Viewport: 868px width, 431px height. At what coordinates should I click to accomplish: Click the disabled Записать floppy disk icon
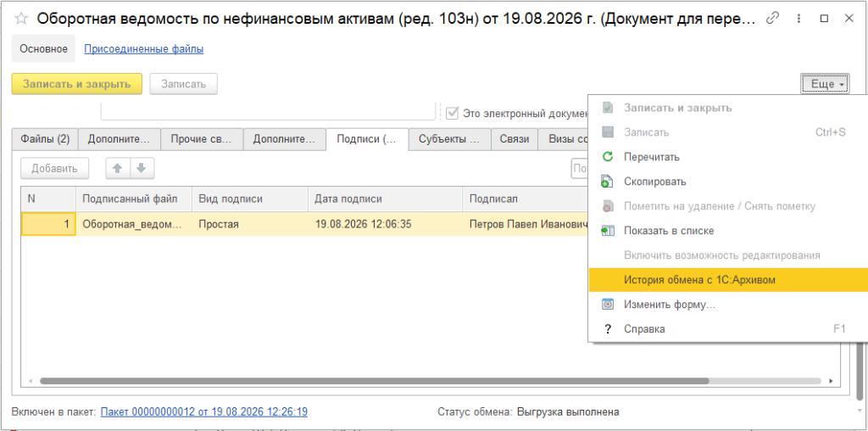607,132
